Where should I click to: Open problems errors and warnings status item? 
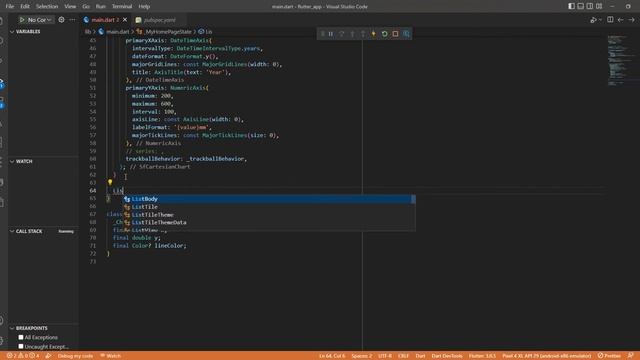(23, 356)
